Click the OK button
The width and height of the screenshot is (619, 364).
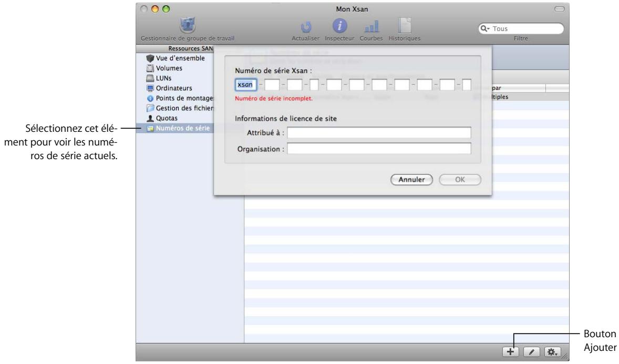point(460,180)
